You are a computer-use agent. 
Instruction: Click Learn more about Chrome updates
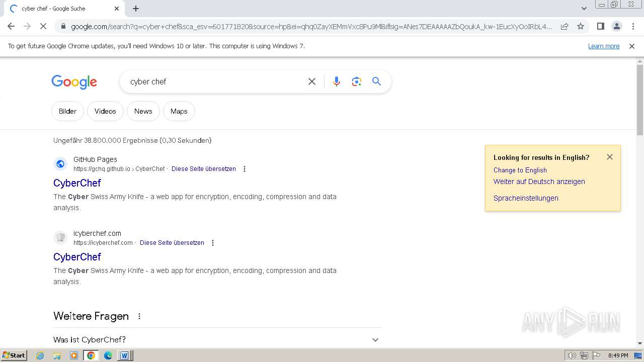[604, 46]
